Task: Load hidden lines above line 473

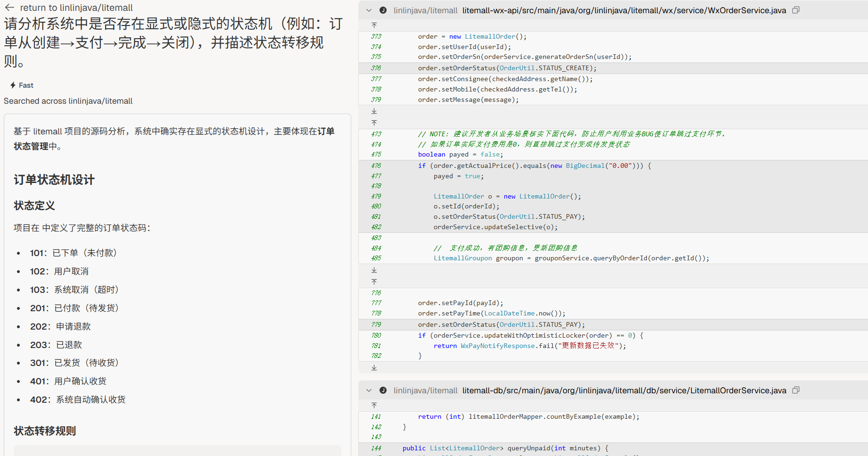Action: (374, 123)
